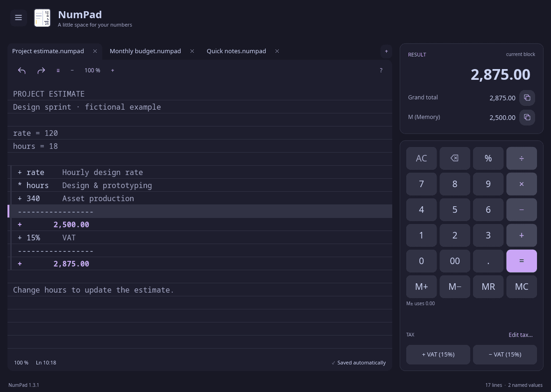Tap keypad digit 5
The width and height of the screenshot is (551, 392).
[455, 210]
